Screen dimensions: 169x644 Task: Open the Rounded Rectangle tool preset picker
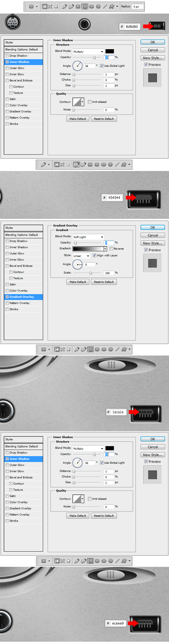click(x=37, y=6)
